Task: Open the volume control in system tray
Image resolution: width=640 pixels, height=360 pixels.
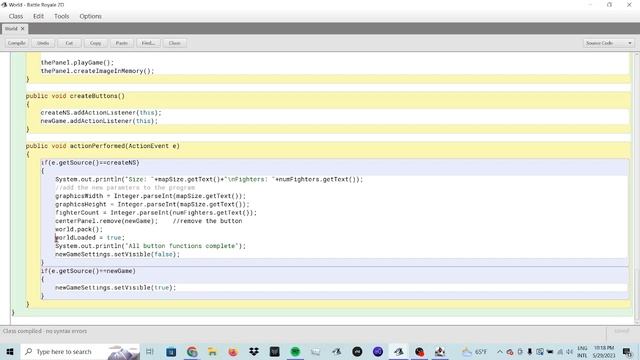Action: click(569, 351)
